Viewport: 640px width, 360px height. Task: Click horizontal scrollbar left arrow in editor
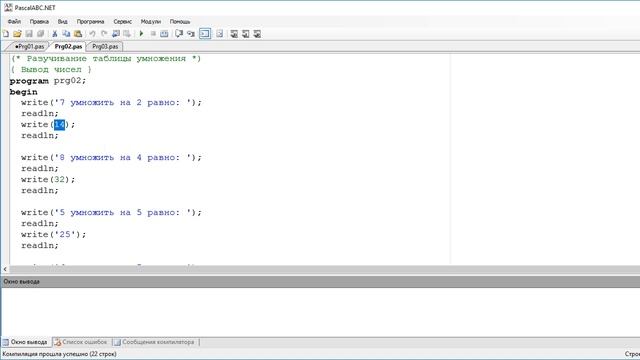[5, 269]
